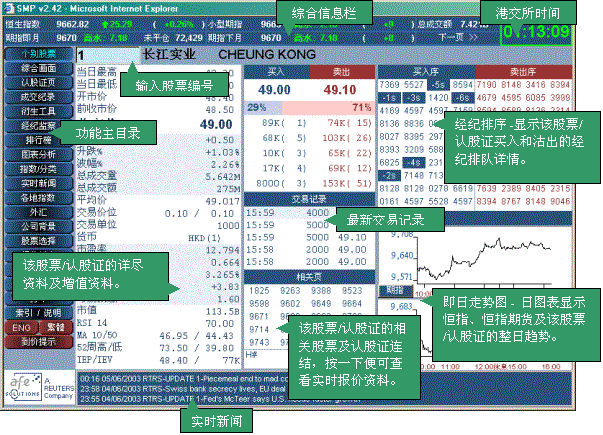Viewport: 603px width, 435px height.
Task: Open related page link 9263
Action: [x=290, y=291]
